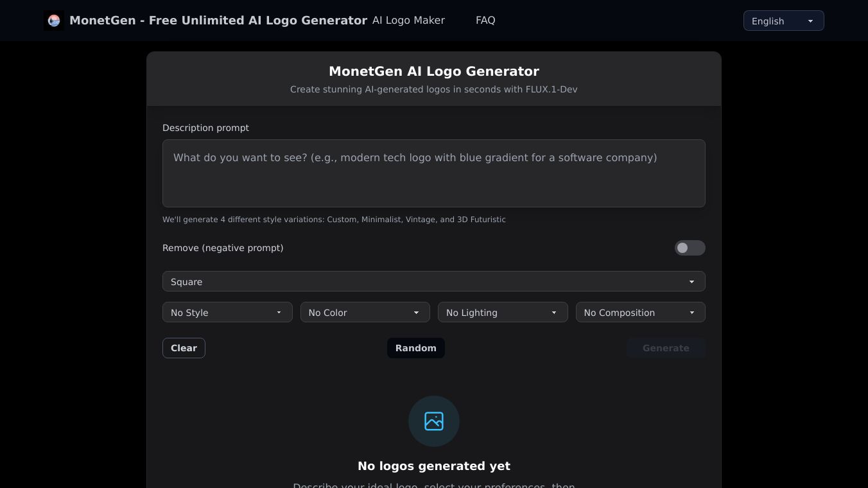Click the Random prompt button
The height and width of the screenshot is (488, 868).
click(x=416, y=348)
